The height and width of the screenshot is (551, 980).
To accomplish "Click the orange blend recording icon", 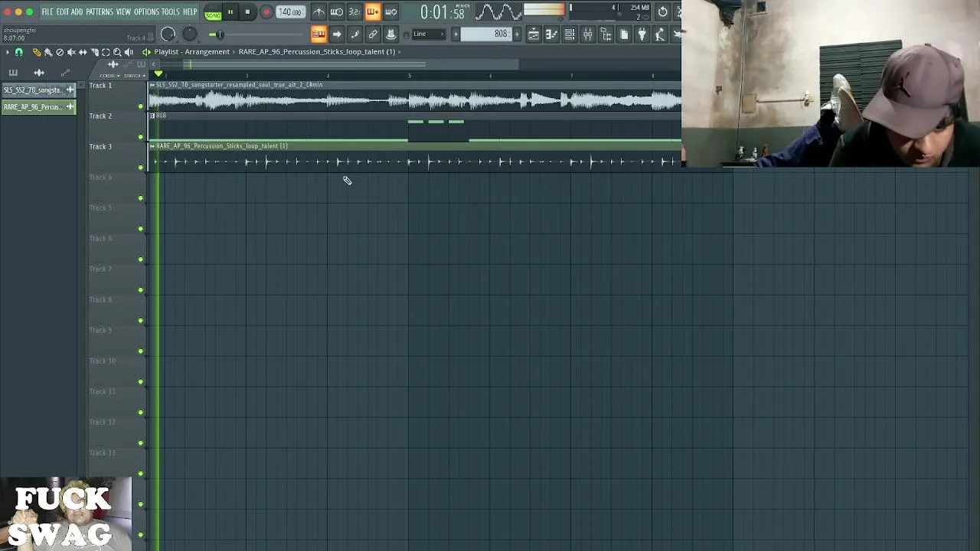I will (x=373, y=11).
